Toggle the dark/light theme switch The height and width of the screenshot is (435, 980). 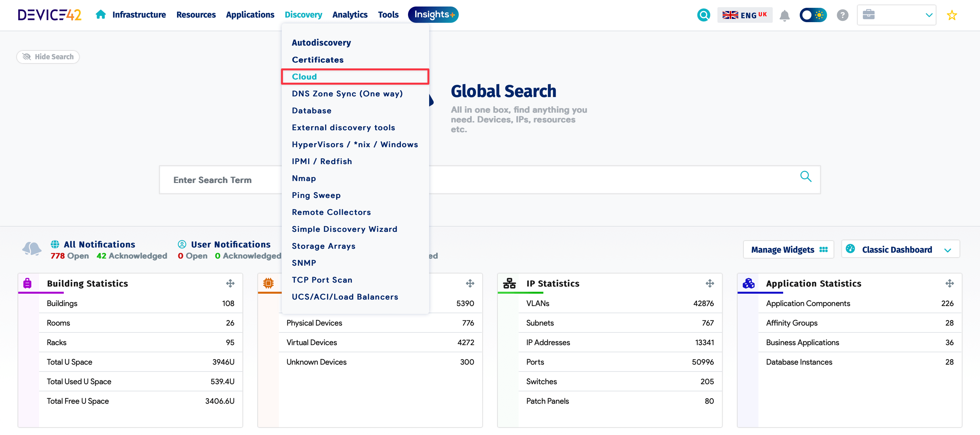(813, 15)
